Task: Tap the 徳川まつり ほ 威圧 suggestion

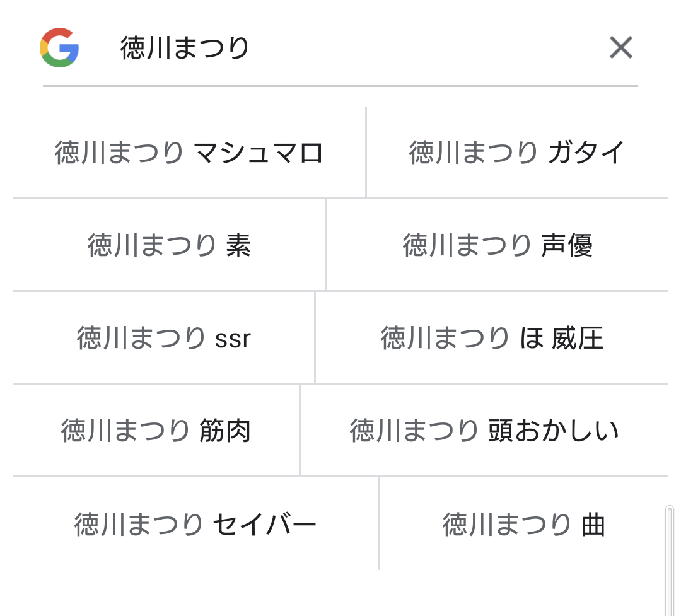Action: [x=492, y=338]
